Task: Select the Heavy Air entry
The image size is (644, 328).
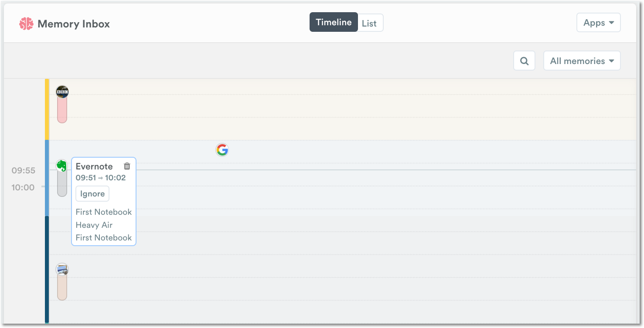Action: click(94, 225)
